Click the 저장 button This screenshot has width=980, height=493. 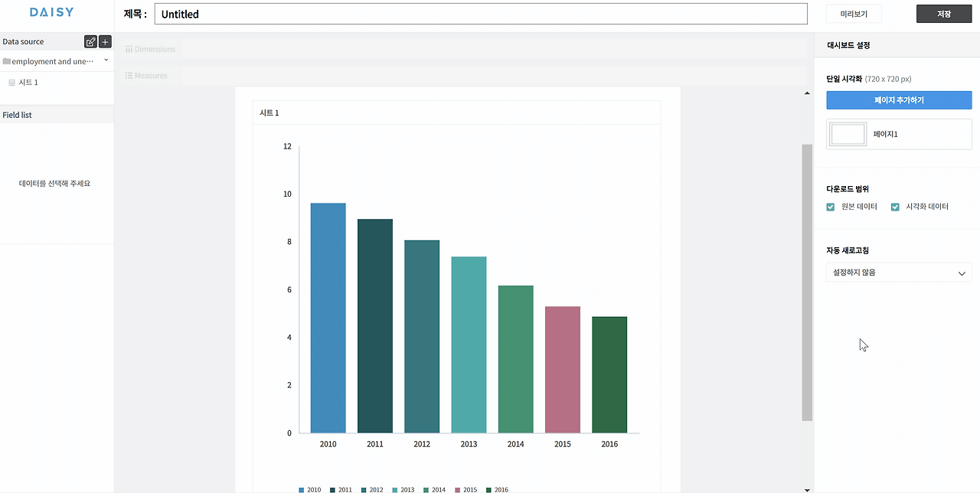tap(944, 14)
